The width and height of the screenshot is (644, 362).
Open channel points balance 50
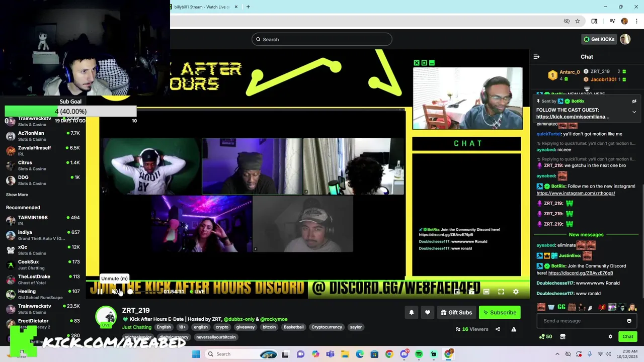[x=545, y=336]
